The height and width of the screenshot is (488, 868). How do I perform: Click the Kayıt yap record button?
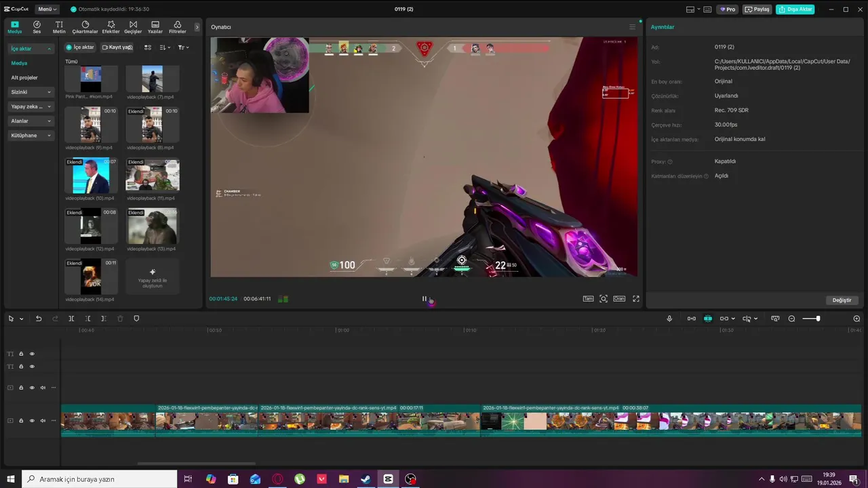coord(117,47)
